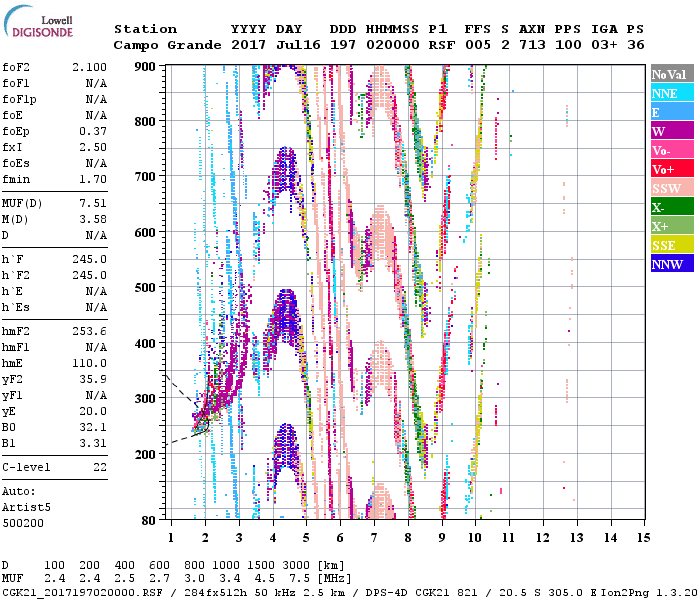Pick the E legend color box

pos(672,112)
